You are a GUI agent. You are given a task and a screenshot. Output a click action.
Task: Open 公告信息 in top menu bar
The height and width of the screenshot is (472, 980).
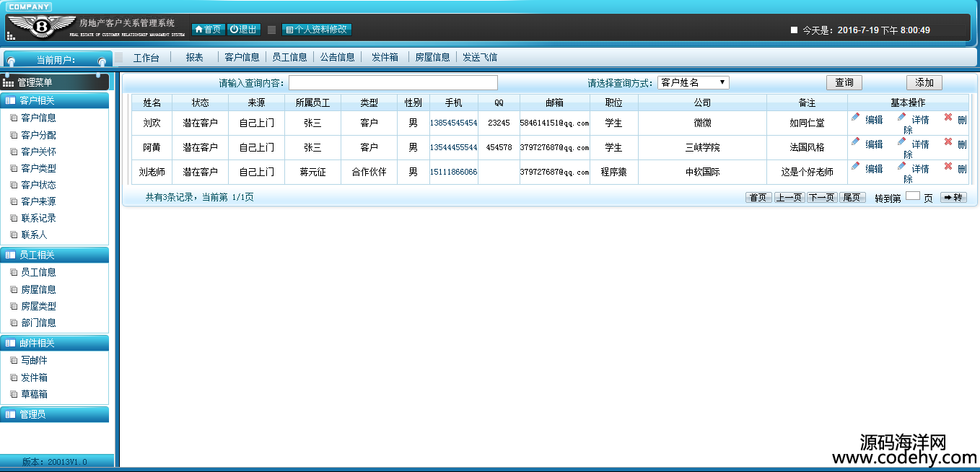click(x=337, y=58)
